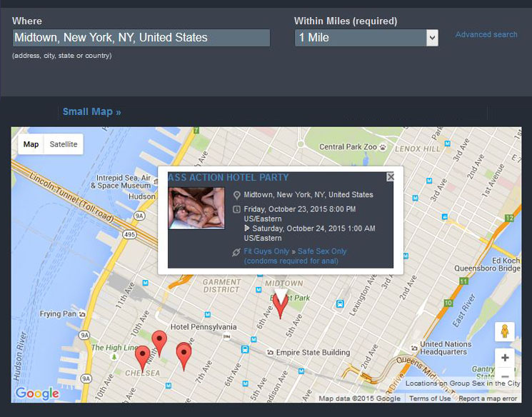This screenshot has height=417, width=532.
Task: Open the Advanced search link
Action: tap(486, 34)
